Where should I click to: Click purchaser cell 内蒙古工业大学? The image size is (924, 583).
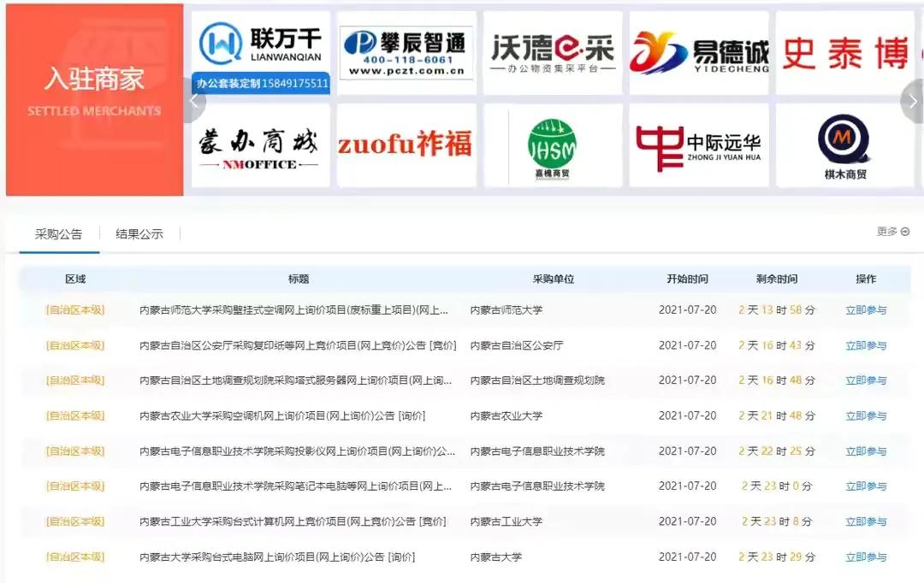(506, 521)
